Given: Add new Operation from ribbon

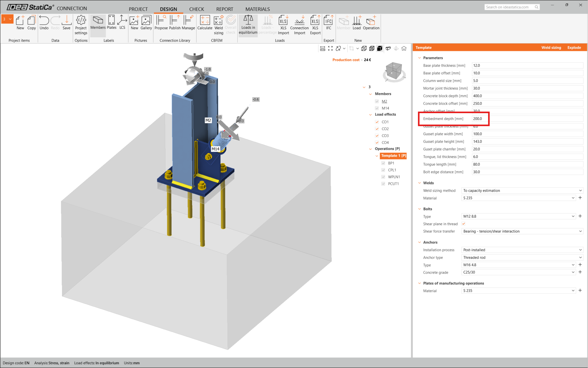Looking at the screenshot, I should pos(371,23).
